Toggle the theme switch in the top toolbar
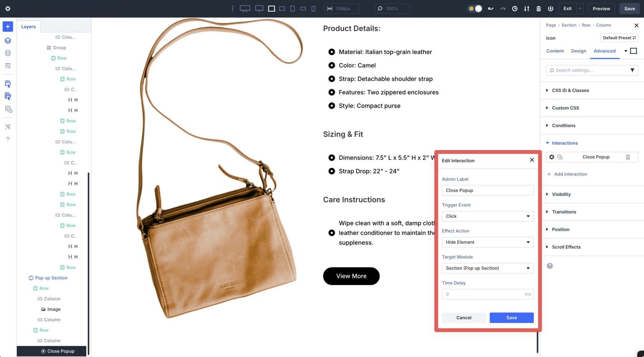Screen dimensions: 644x357 tap(475, 8)
